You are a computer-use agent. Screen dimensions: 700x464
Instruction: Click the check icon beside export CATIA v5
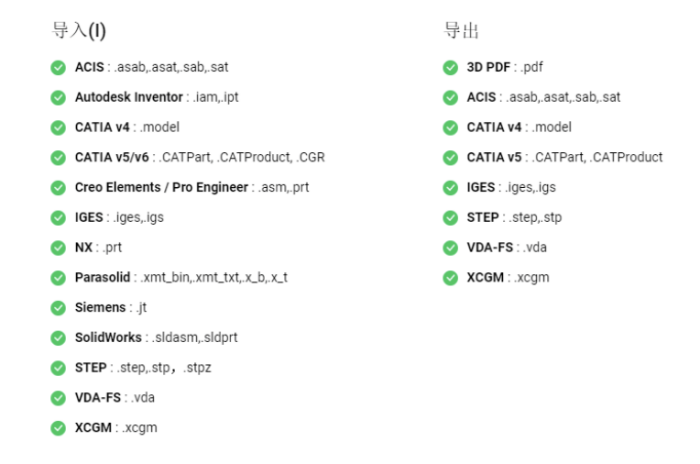tap(450, 158)
